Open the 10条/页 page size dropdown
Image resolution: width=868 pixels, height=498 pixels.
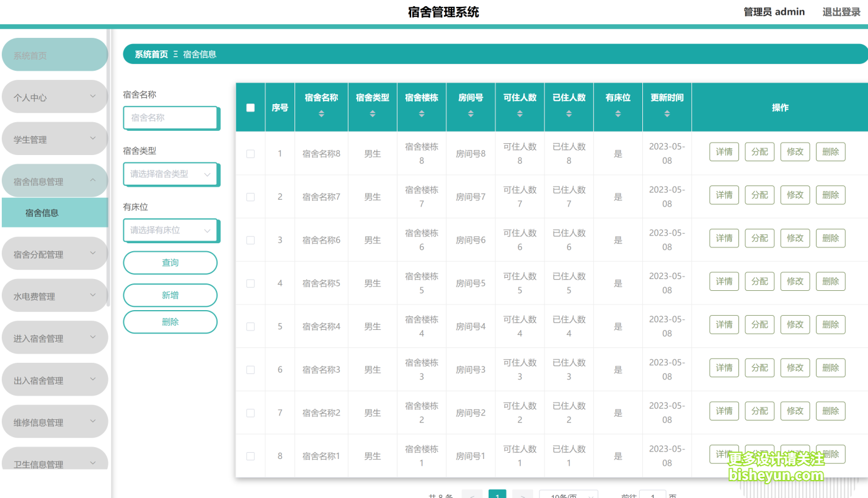[x=568, y=494]
